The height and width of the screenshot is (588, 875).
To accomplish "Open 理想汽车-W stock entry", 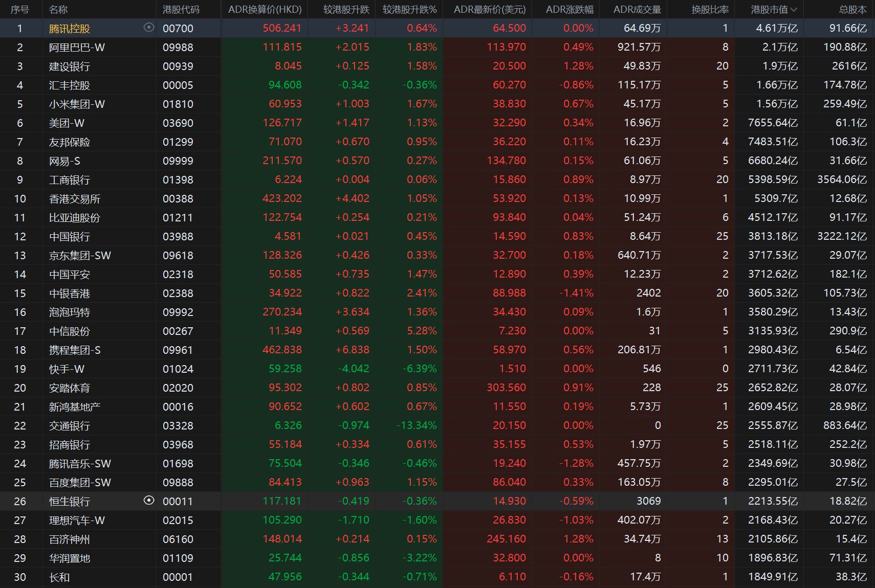I will point(77,521).
